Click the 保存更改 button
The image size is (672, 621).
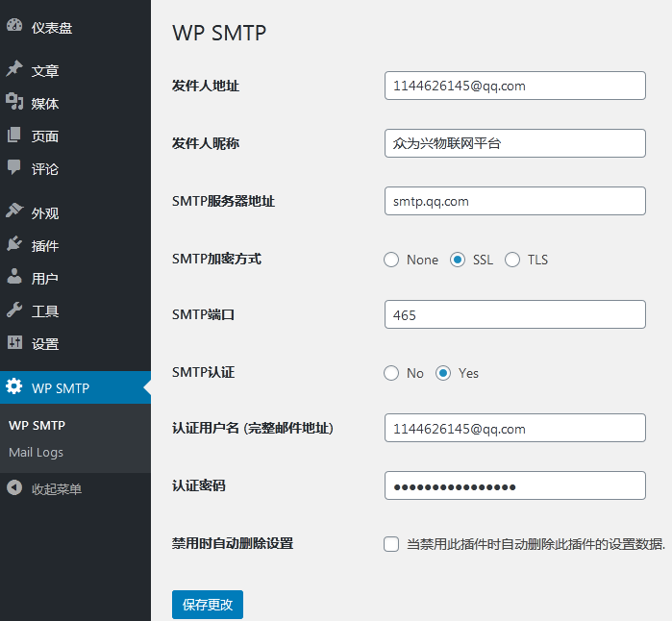[x=208, y=605]
